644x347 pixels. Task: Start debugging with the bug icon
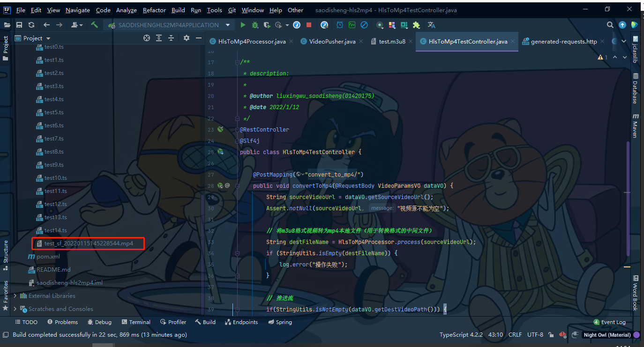(255, 25)
